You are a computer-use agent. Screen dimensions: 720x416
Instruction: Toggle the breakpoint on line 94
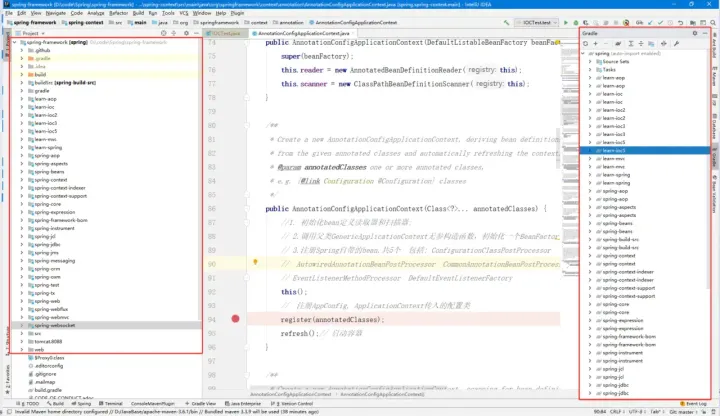(236, 319)
